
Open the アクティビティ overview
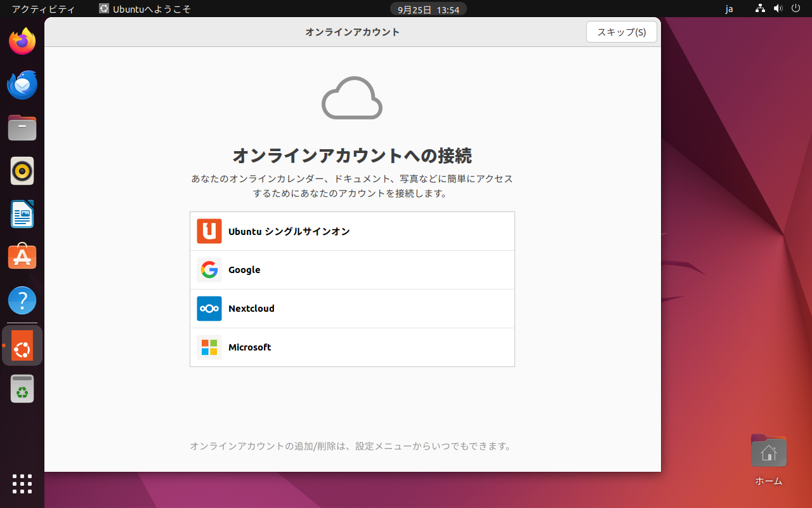click(x=43, y=10)
